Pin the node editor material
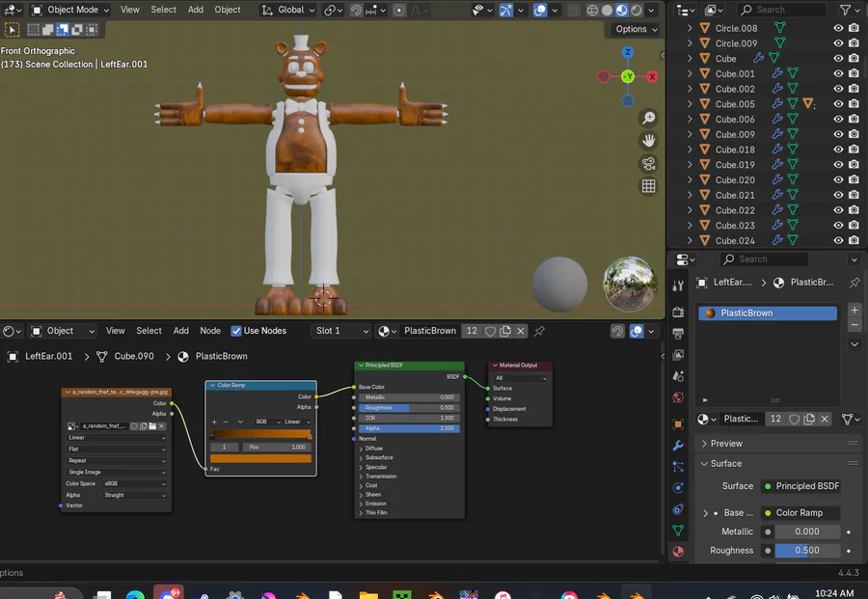This screenshot has width=868, height=599. tap(539, 331)
